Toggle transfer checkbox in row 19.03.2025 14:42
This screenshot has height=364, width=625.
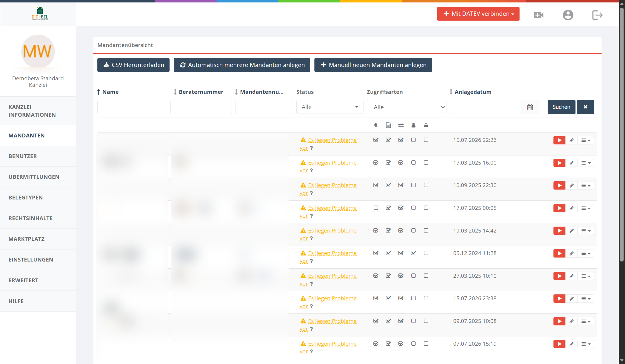pos(401,230)
